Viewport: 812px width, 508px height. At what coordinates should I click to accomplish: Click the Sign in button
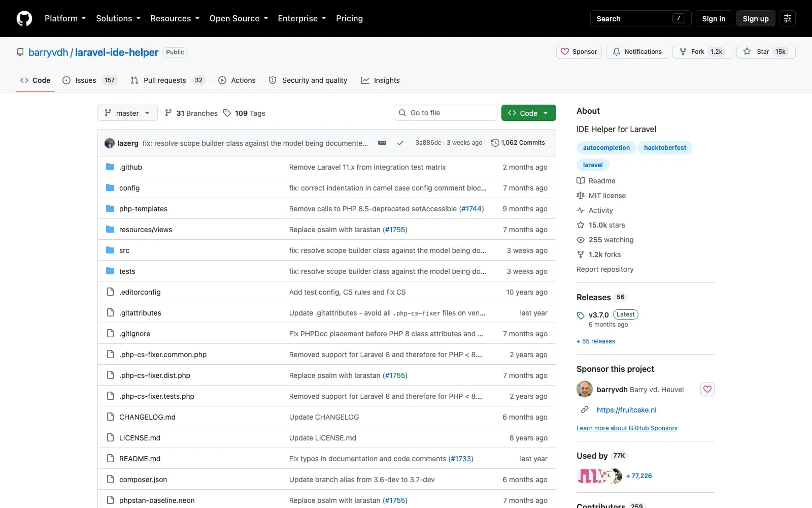click(714, 18)
